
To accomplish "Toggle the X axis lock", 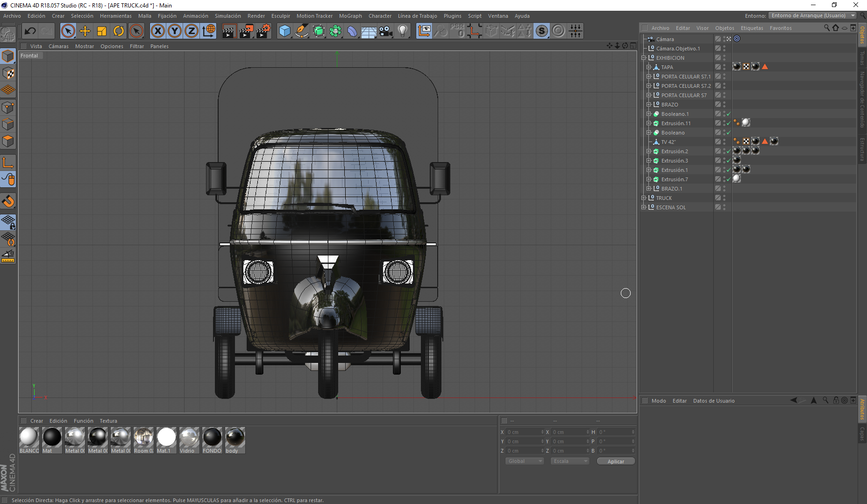I will point(158,31).
